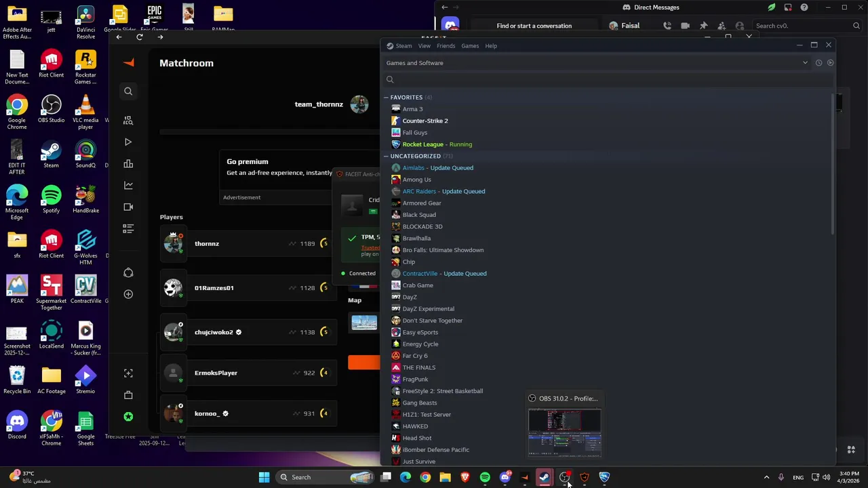
Task: Open the Recycle Bin desktop icon
Action: (x=17, y=380)
